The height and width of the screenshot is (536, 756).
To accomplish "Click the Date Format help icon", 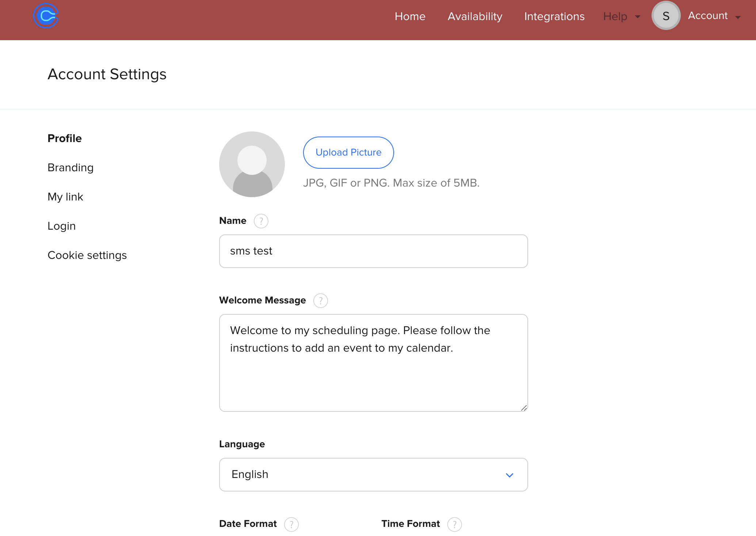I will point(291,524).
